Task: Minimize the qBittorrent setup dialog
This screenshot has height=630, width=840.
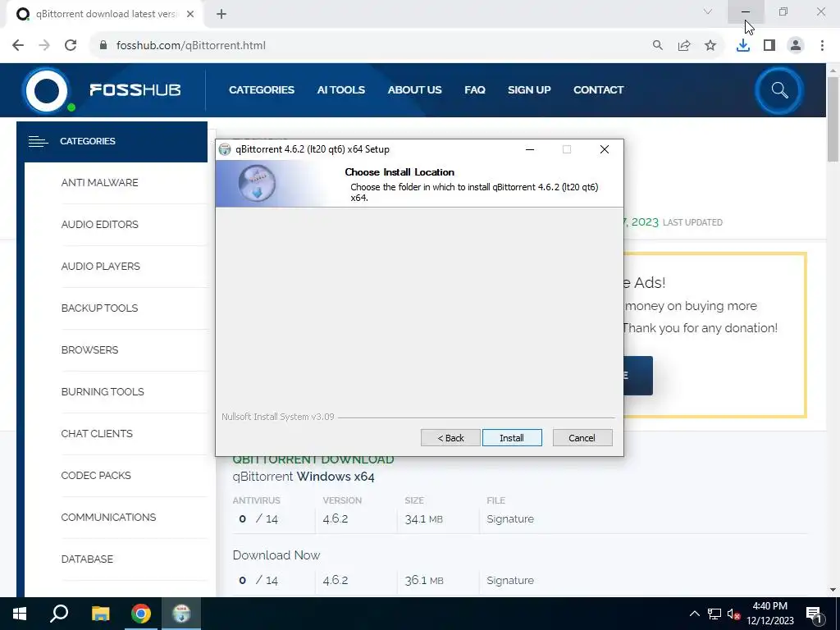Action: tap(530, 149)
